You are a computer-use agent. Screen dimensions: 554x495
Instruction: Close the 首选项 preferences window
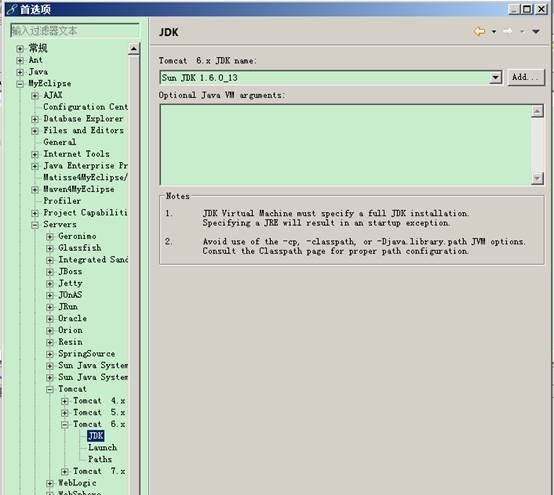tap(541, 9)
